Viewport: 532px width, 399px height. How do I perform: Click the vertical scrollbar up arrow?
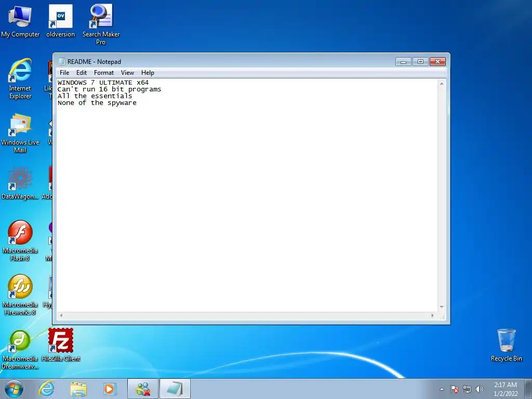pyautogui.click(x=442, y=84)
